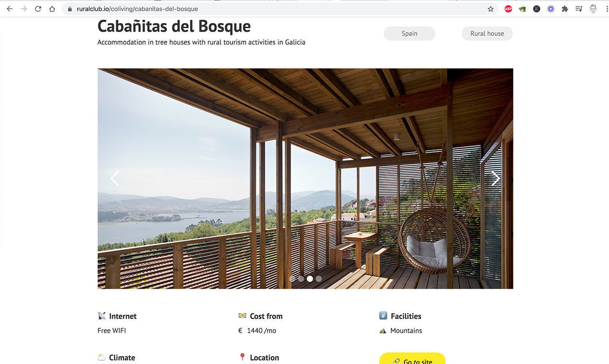Click the Spain tag pill
609x364 pixels.
pos(410,34)
